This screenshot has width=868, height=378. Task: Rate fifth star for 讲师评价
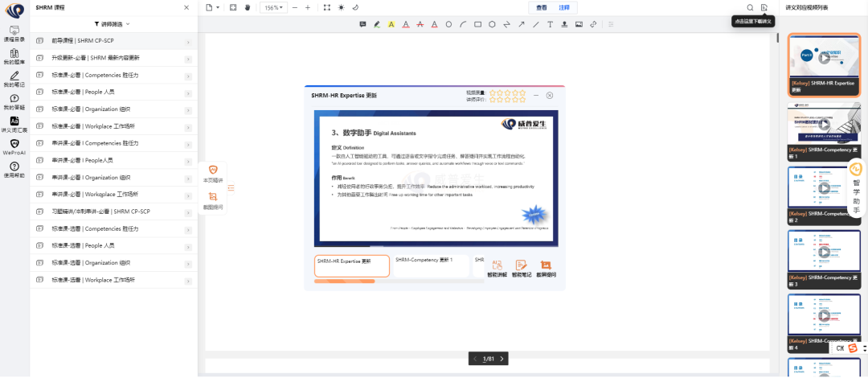tap(522, 100)
